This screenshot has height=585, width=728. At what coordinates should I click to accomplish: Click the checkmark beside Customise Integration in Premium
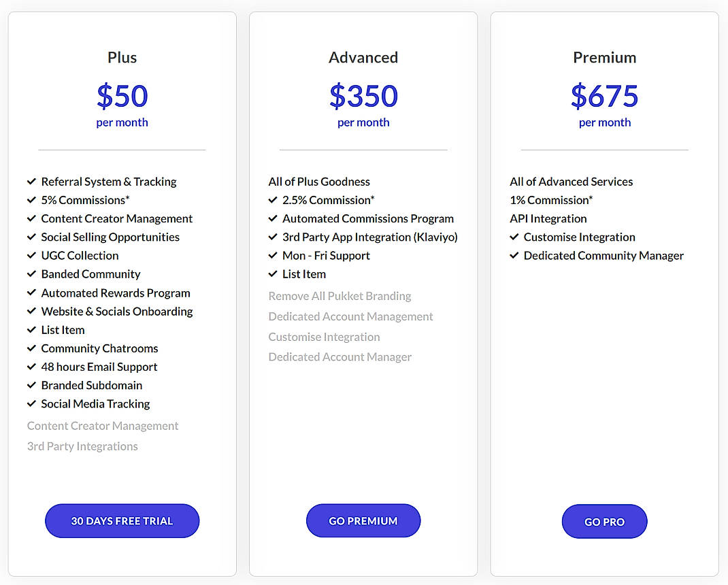514,237
